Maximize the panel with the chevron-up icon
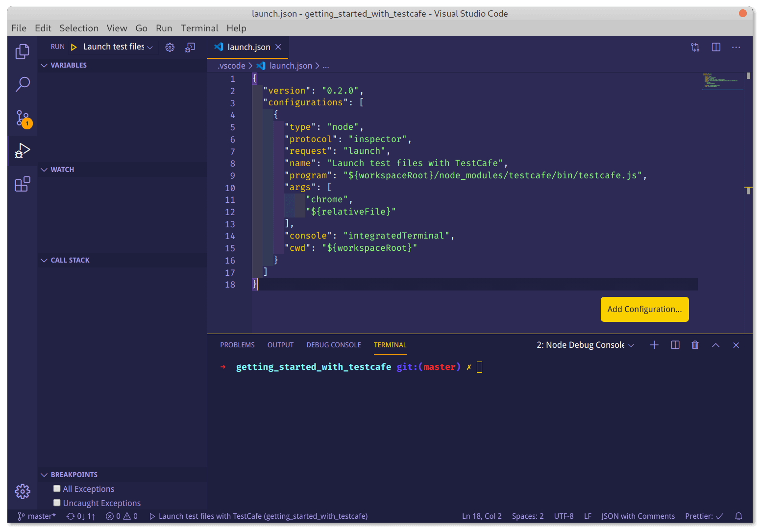 click(x=715, y=345)
